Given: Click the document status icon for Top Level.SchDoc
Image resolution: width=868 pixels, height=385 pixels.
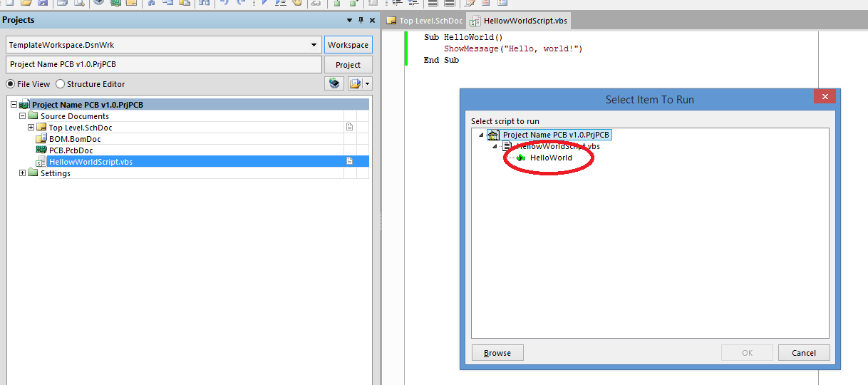Looking at the screenshot, I should pos(349,128).
